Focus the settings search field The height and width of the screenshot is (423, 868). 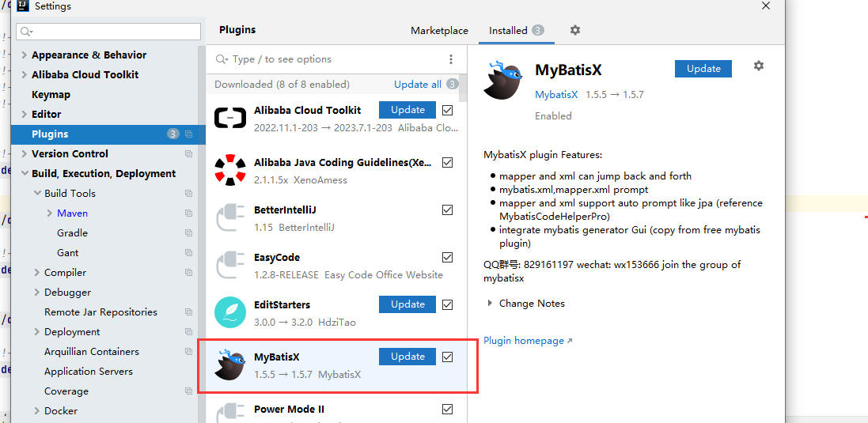[108, 32]
